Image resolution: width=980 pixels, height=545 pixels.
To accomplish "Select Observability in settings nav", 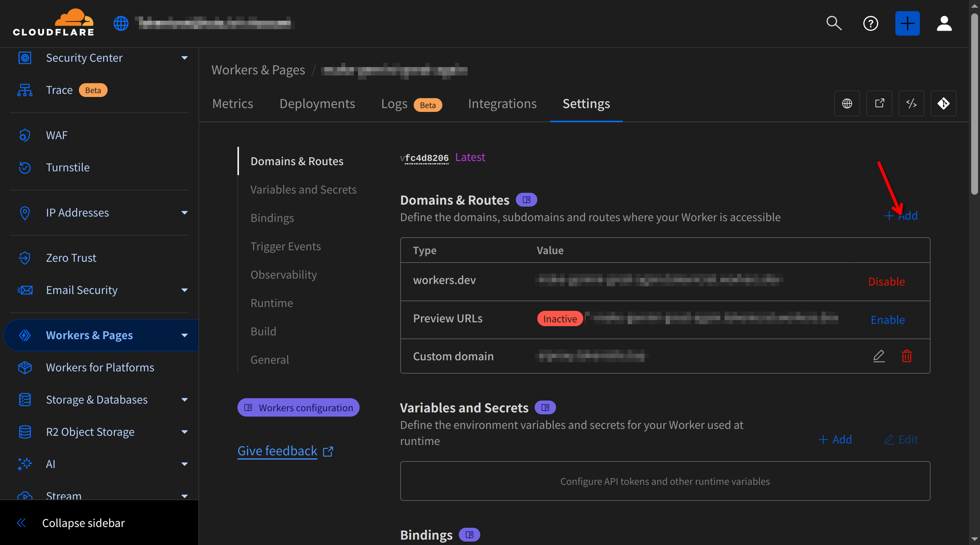I will (284, 275).
